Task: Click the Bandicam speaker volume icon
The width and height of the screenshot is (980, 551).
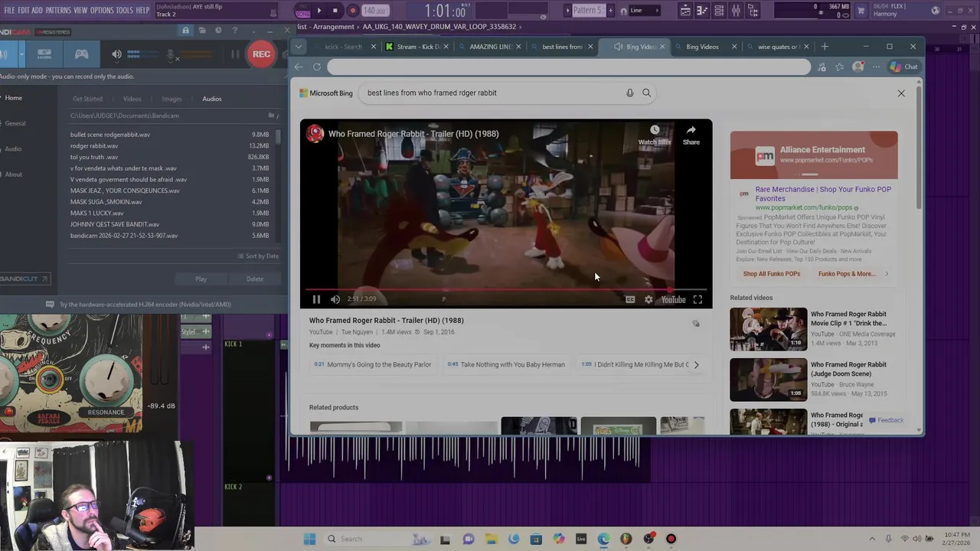Action: pyautogui.click(x=116, y=54)
